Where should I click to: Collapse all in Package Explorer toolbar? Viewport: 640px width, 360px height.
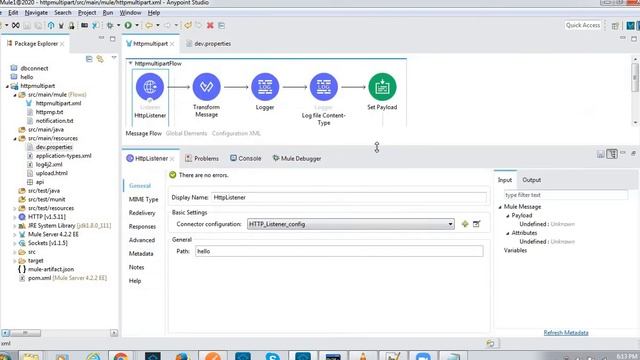coord(89,59)
